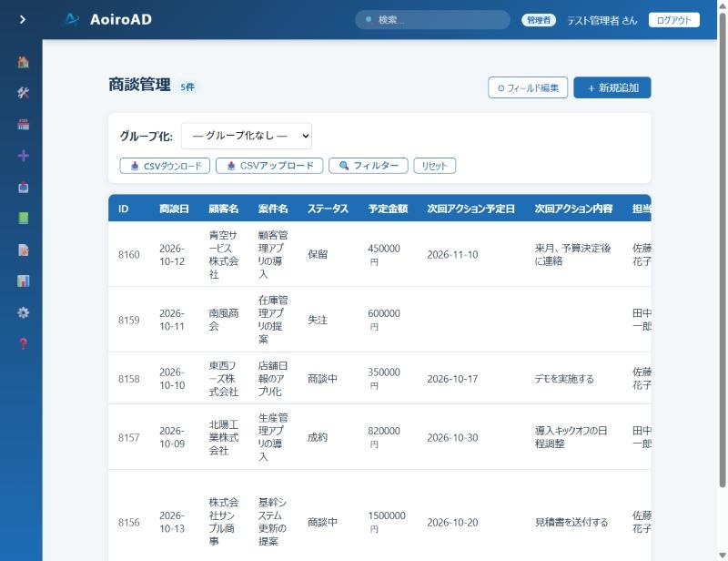Sort by the ステータス column header
728x561 pixels.
[x=329, y=209]
